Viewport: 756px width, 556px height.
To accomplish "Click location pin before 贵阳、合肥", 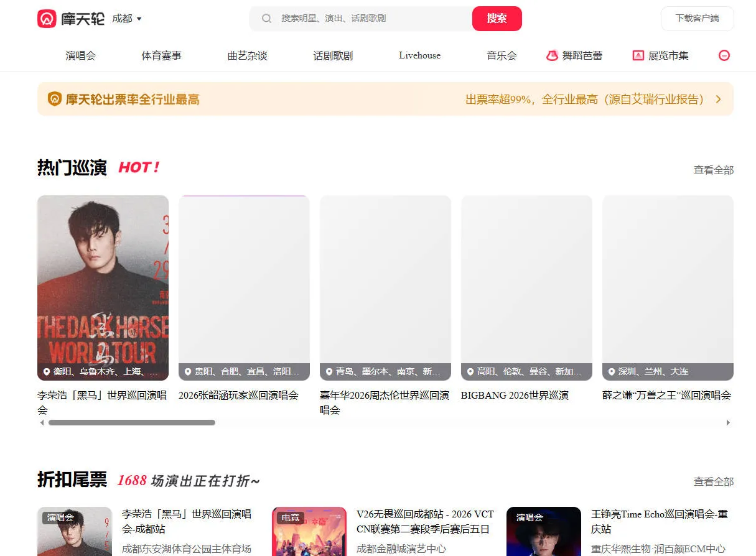I will [188, 371].
